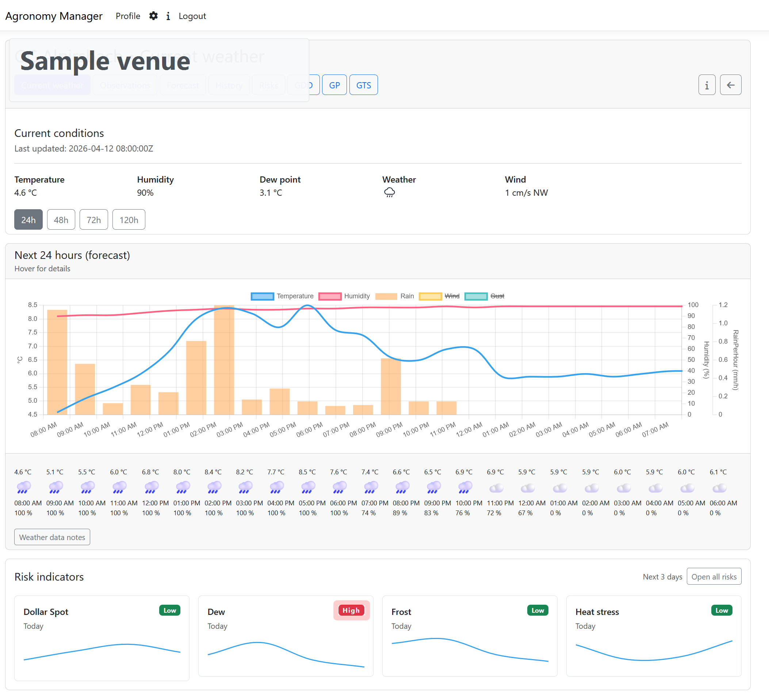
Task: Click the rain cloud Weather icon
Action: (389, 193)
